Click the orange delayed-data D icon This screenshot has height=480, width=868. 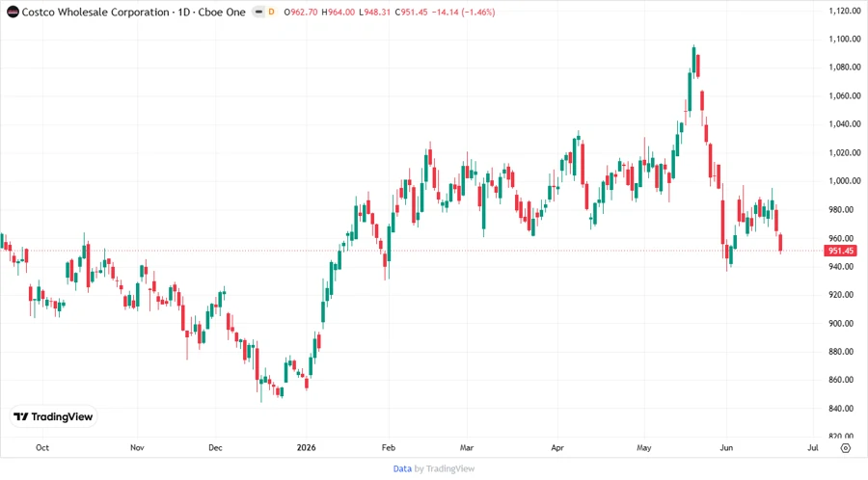[271, 12]
